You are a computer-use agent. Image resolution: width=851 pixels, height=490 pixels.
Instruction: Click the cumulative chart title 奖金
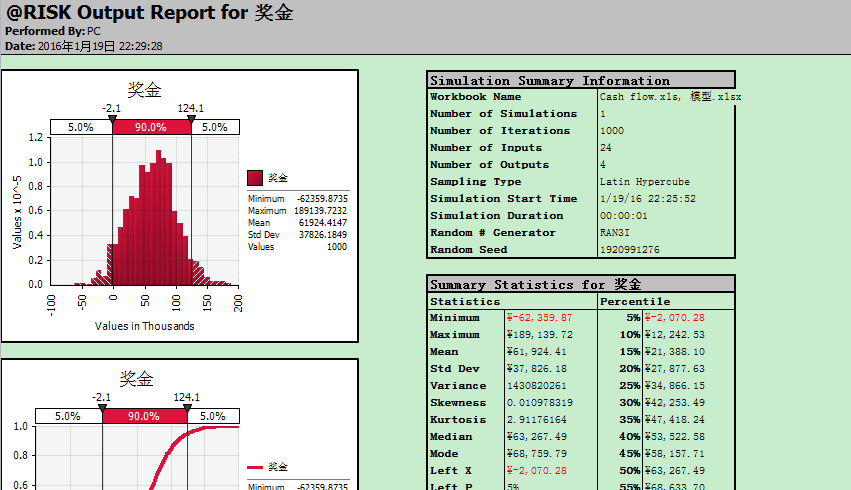point(136,378)
